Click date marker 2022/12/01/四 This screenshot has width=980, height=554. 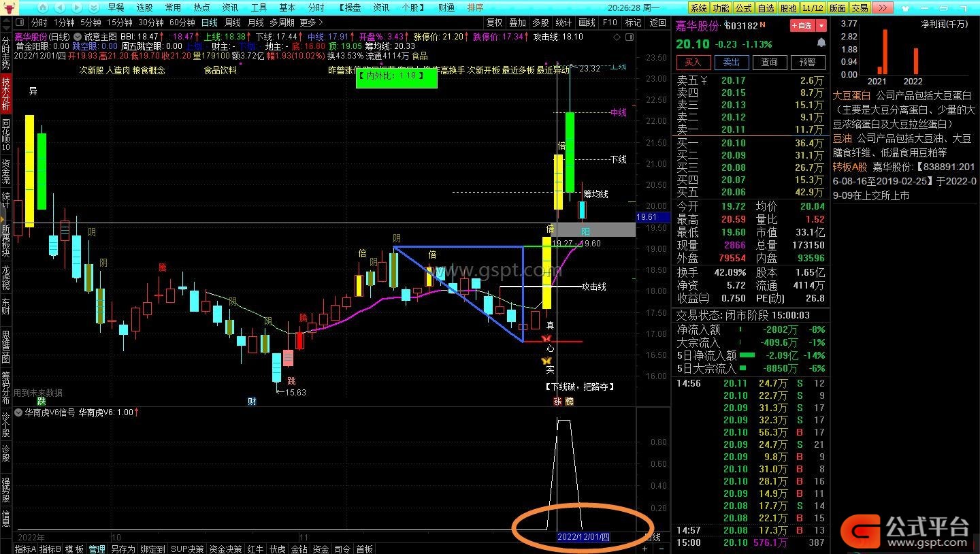point(583,537)
